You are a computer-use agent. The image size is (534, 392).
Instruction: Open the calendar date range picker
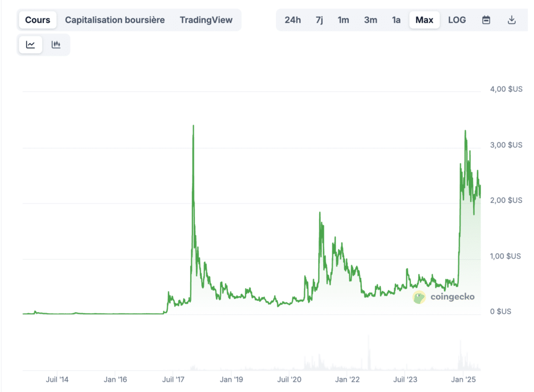[x=486, y=20]
